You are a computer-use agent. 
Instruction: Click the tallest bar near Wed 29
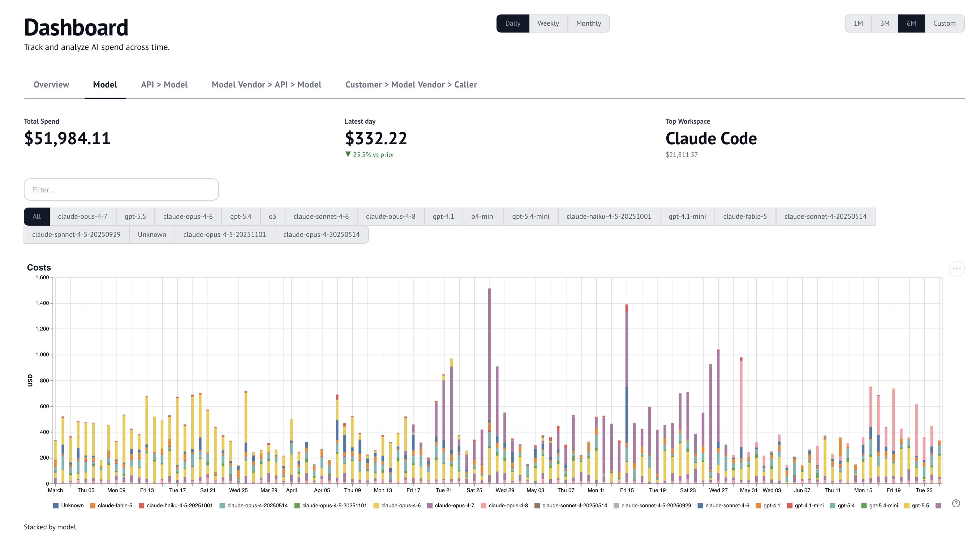[489, 386]
